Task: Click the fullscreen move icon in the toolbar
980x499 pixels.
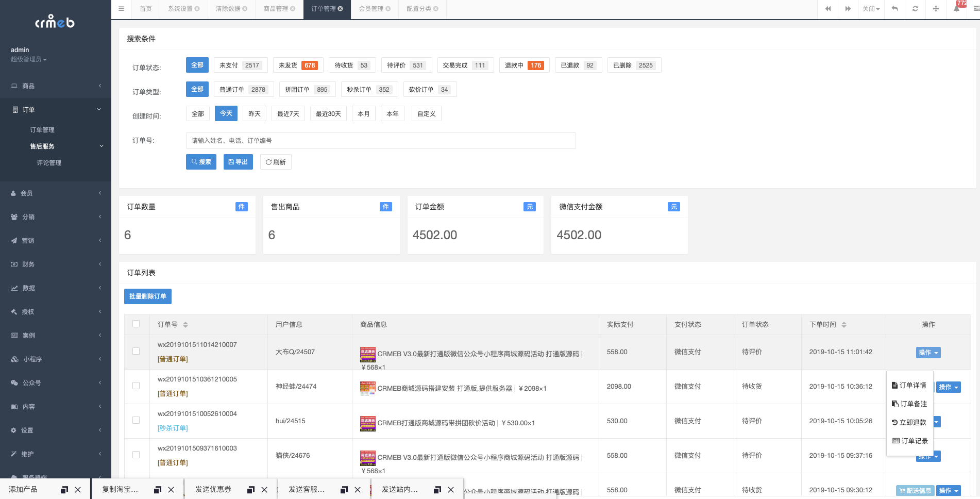Action: pos(936,9)
